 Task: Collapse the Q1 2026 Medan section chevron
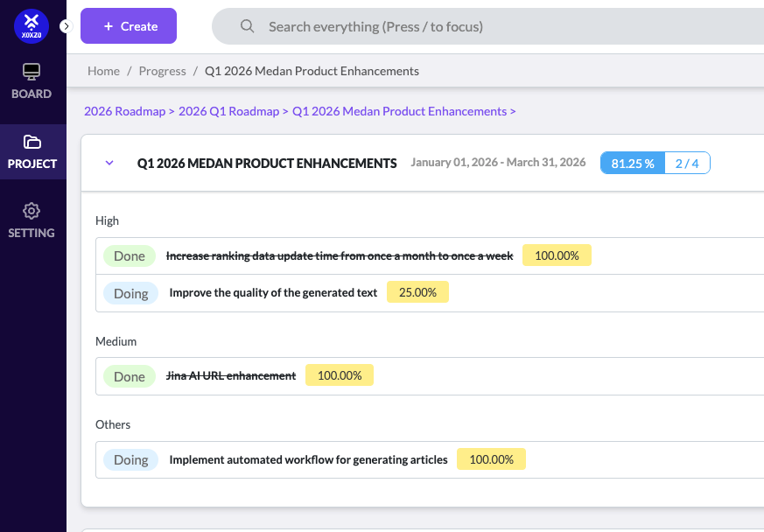pyautogui.click(x=109, y=163)
